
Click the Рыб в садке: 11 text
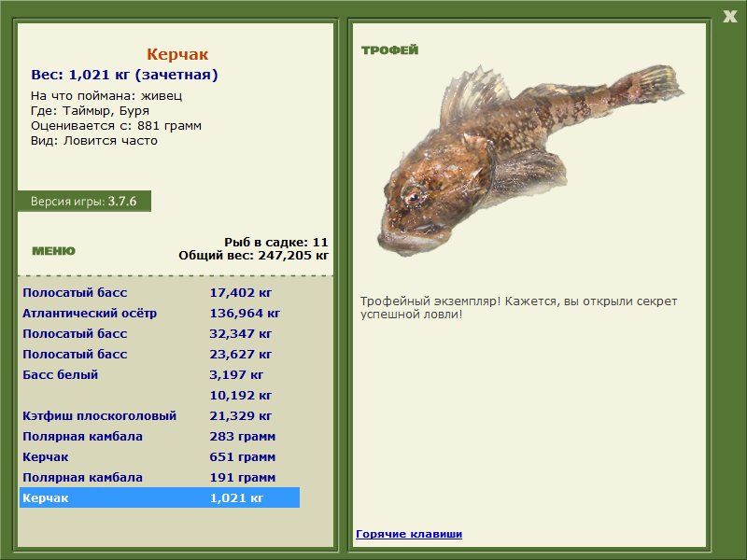click(x=276, y=242)
